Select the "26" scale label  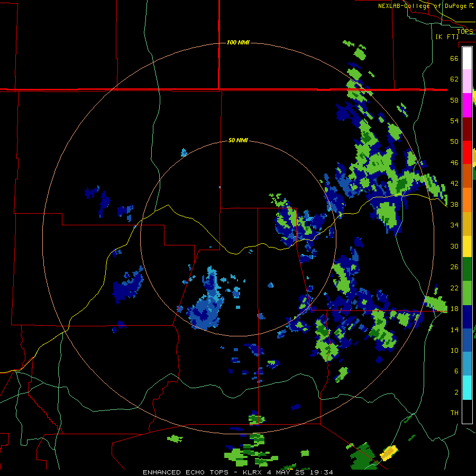(454, 267)
